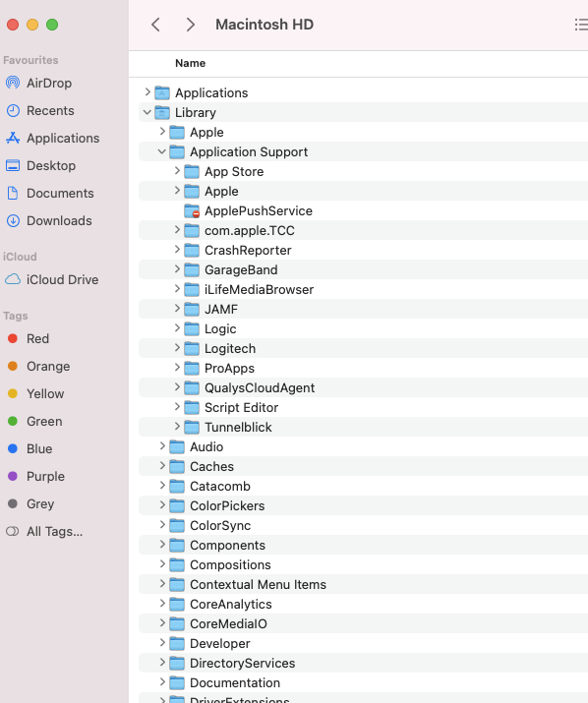588x703 pixels.
Task: Select the ProApps folder row
Action: (363, 368)
